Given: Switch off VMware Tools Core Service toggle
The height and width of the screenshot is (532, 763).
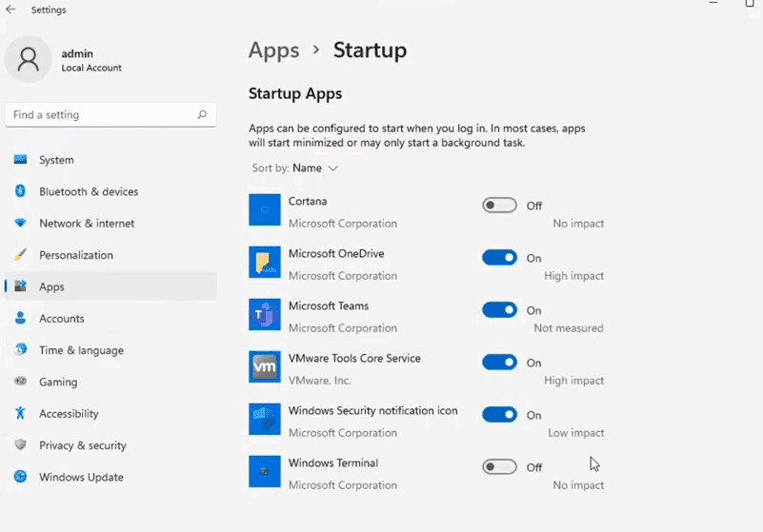Looking at the screenshot, I should click(x=499, y=363).
